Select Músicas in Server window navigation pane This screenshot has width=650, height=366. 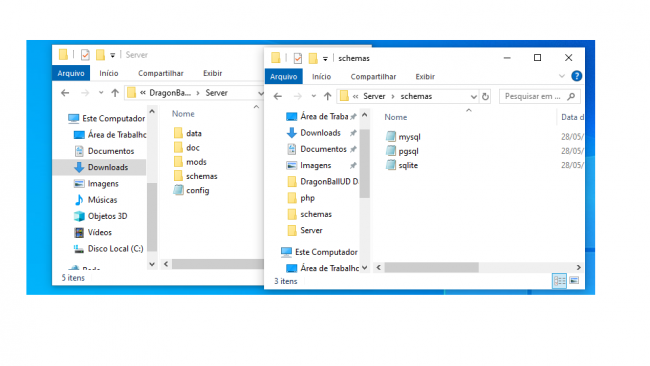95,200
